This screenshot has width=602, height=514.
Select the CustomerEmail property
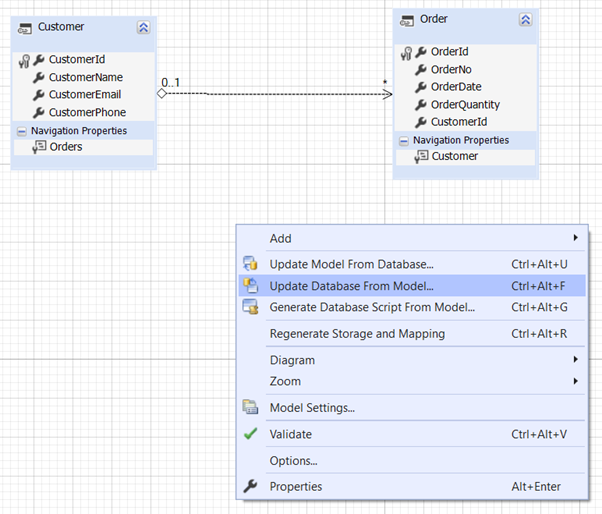pyautogui.click(x=87, y=95)
